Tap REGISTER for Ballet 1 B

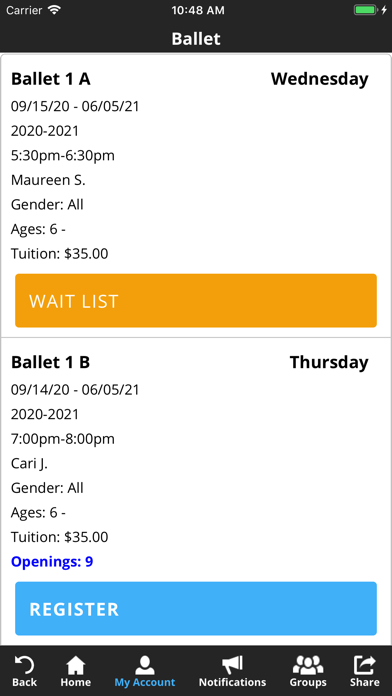click(x=196, y=609)
